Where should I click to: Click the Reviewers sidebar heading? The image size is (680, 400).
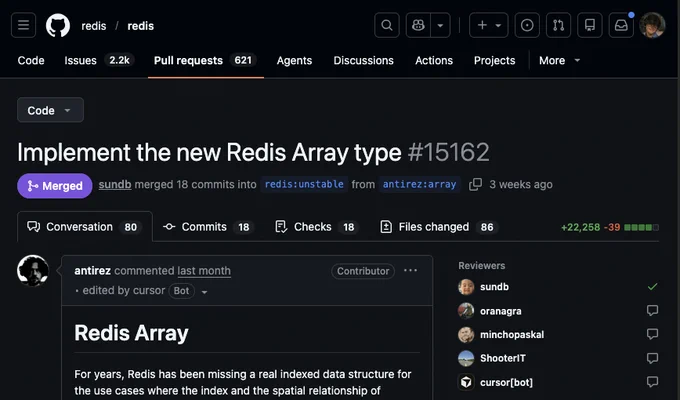pos(481,266)
